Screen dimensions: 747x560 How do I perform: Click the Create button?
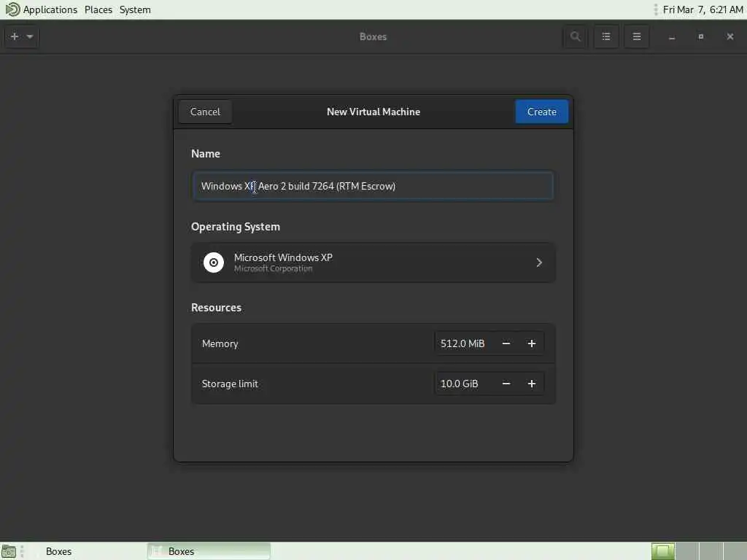tap(542, 112)
